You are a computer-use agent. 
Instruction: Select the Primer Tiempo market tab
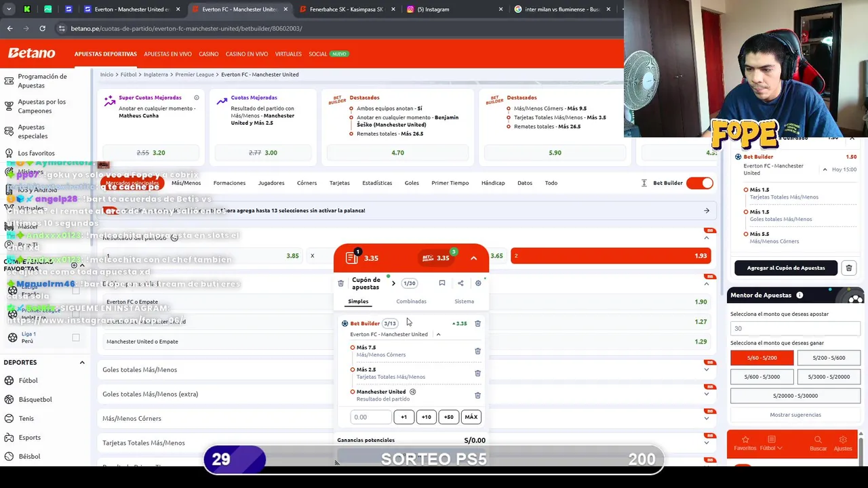(x=450, y=183)
